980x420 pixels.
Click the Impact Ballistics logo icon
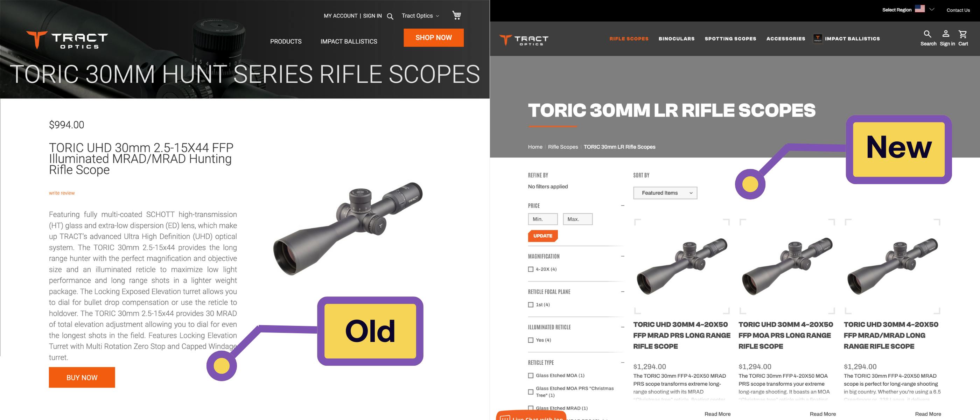point(818,38)
